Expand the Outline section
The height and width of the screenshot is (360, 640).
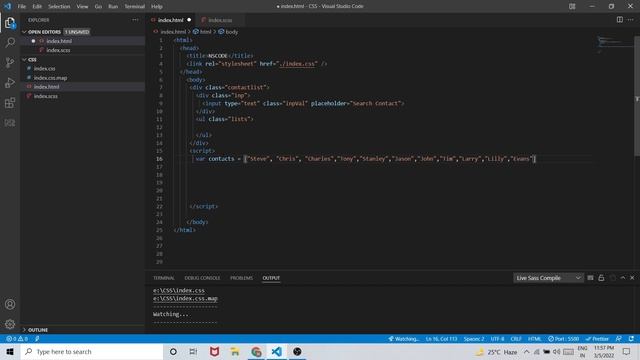tap(38, 330)
